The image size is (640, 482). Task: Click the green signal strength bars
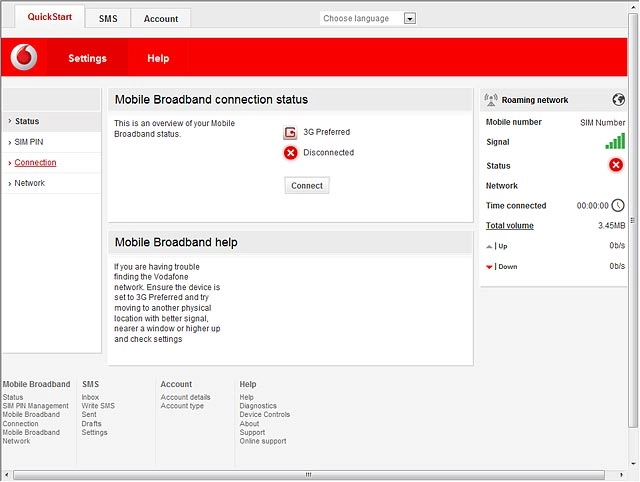click(615, 141)
